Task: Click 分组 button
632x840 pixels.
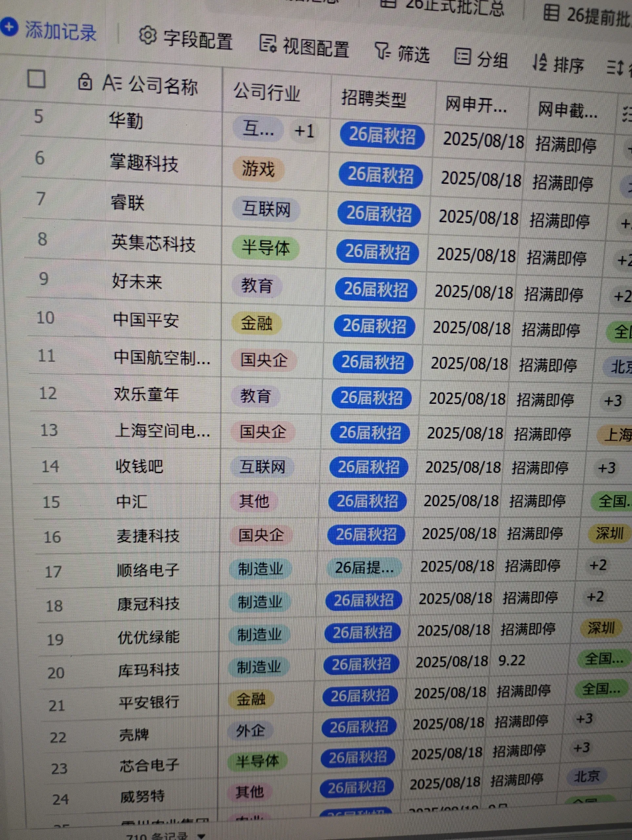Action: point(481,58)
